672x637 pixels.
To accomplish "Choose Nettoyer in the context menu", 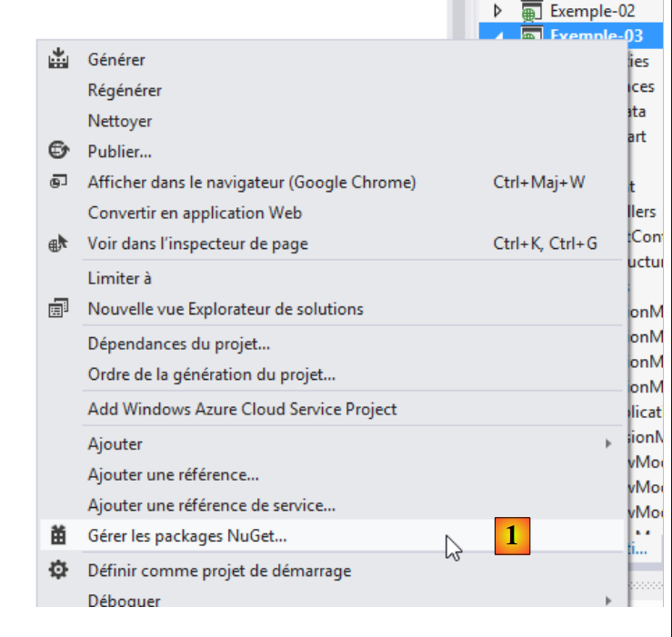I will [120, 121].
